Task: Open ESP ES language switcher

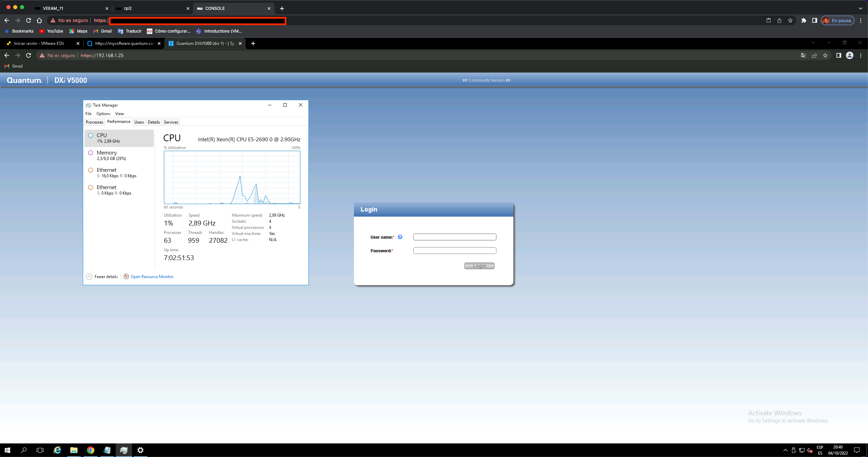Action: [820, 450]
